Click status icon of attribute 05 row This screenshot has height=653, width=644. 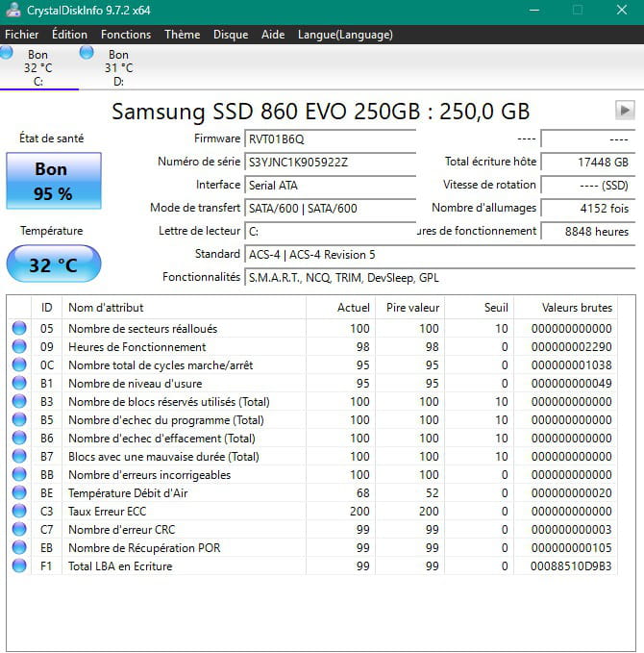pos(19,329)
